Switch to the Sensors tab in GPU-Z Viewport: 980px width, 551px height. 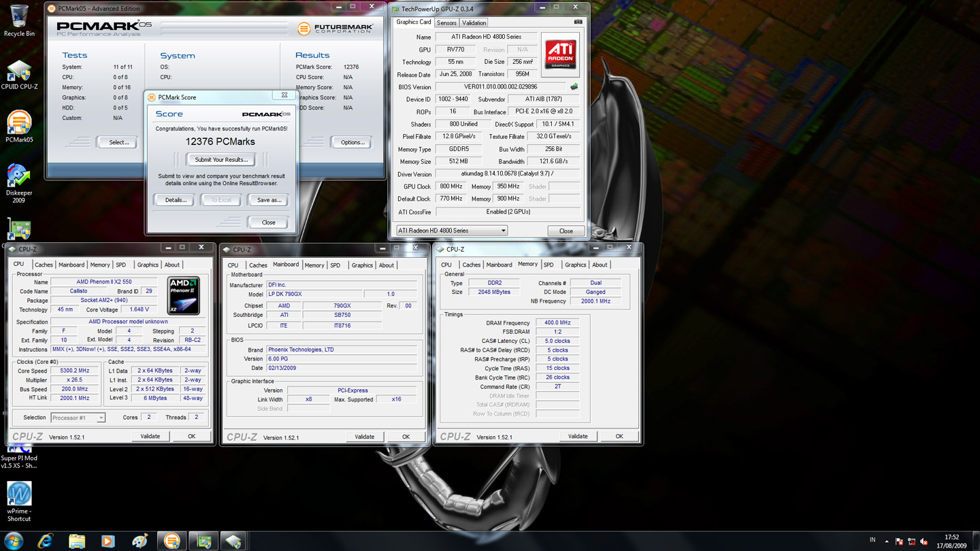446,22
